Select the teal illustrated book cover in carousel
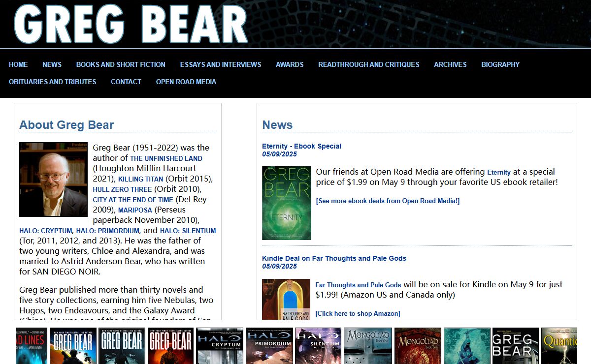 pyautogui.click(x=467, y=346)
